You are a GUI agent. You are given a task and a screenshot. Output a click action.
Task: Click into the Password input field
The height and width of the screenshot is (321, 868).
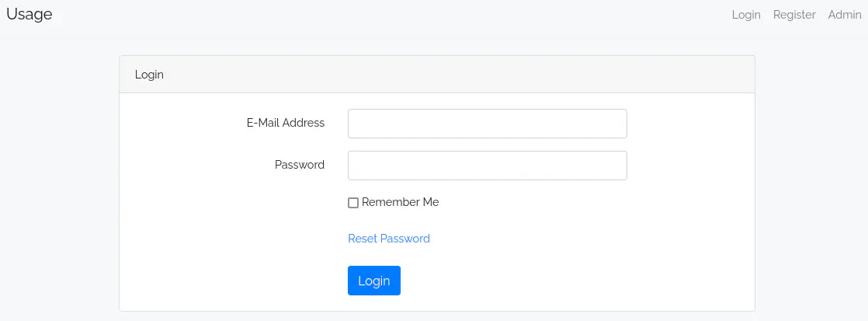[487, 166]
